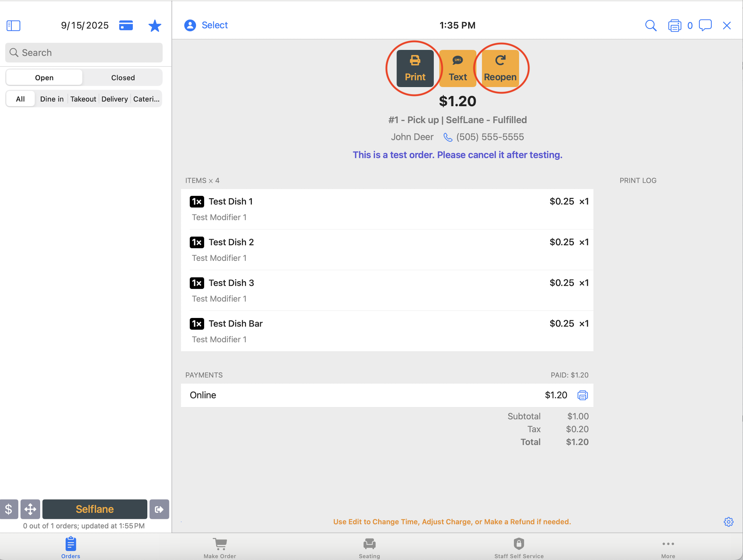The image size is (743, 560).
Task: Click the print queue icon
Action: [674, 26]
